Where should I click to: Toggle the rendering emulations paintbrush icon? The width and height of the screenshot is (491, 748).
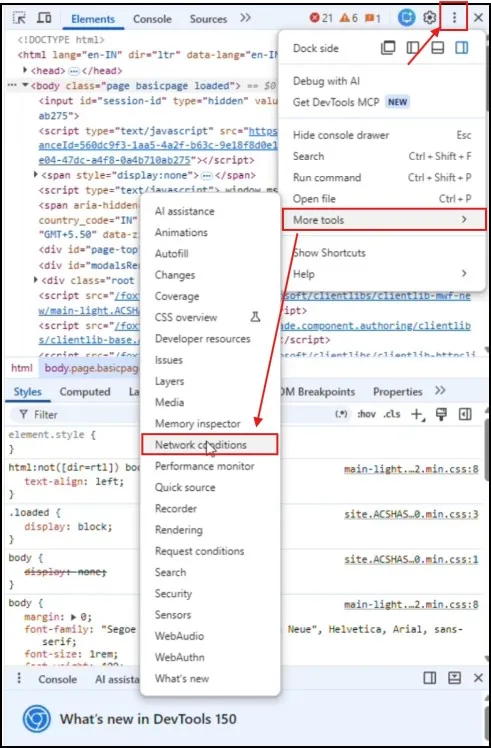click(441, 415)
